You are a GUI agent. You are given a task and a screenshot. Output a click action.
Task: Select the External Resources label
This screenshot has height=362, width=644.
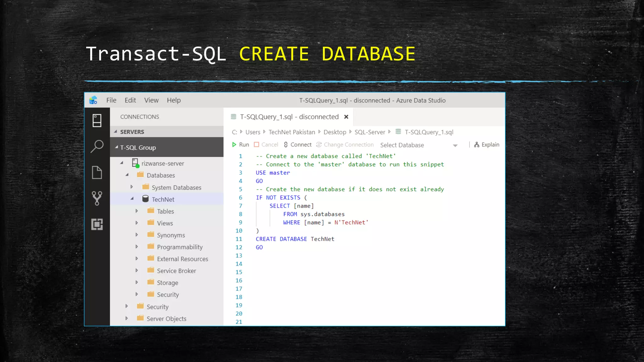[x=182, y=259]
